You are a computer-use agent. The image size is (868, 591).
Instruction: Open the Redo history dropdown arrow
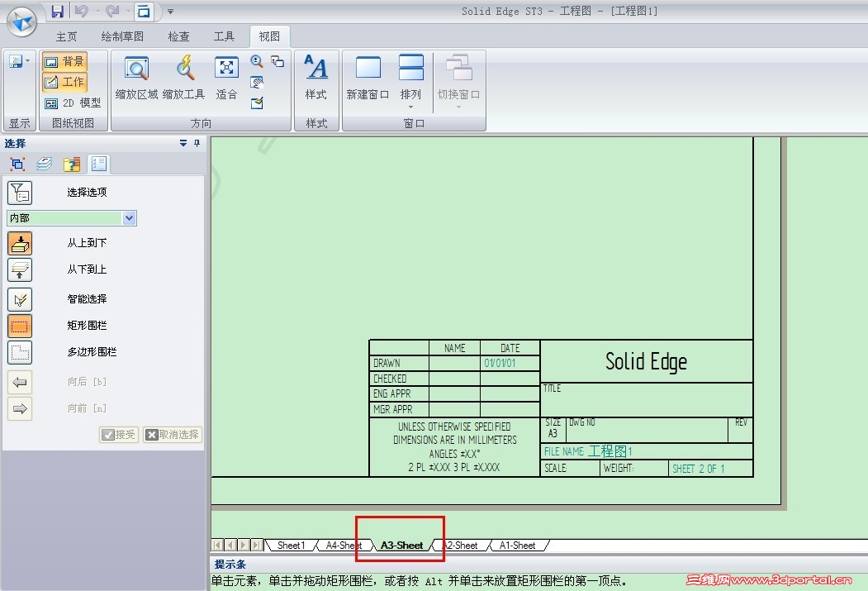click(x=128, y=11)
